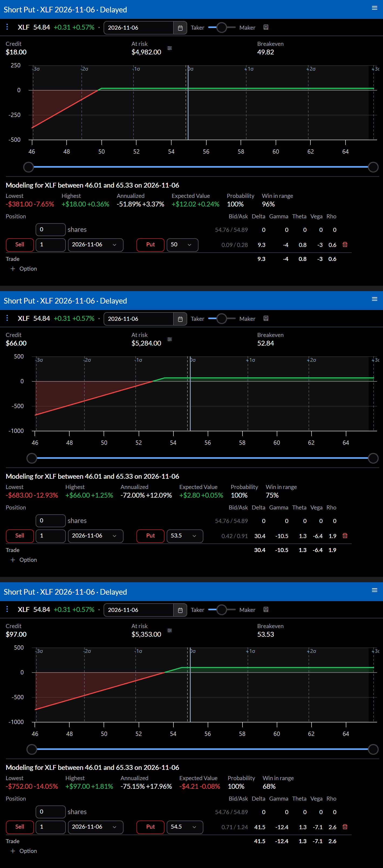Open At risk settings next to $5,353.00
The image size is (383, 868).
click(170, 631)
